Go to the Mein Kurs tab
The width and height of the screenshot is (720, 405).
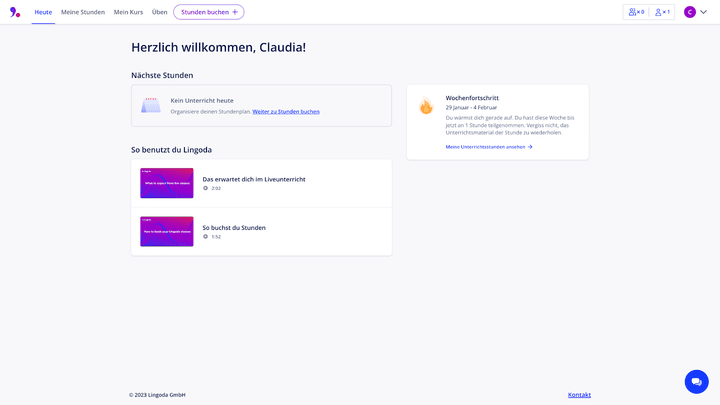tap(128, 12)
